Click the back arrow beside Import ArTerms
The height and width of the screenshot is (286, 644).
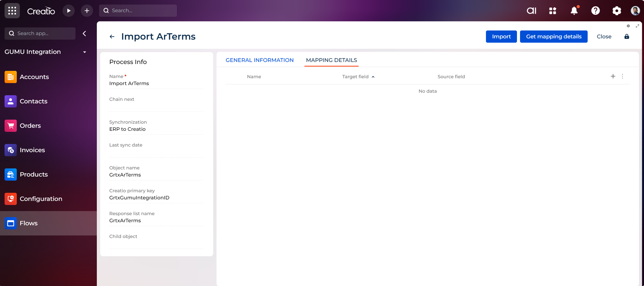112,37
